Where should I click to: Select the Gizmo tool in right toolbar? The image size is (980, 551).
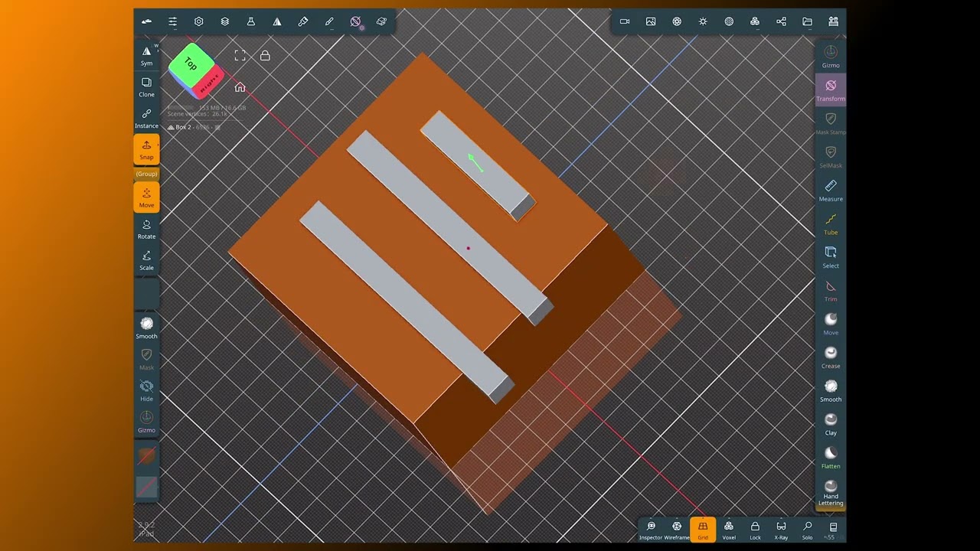point(831,56)
